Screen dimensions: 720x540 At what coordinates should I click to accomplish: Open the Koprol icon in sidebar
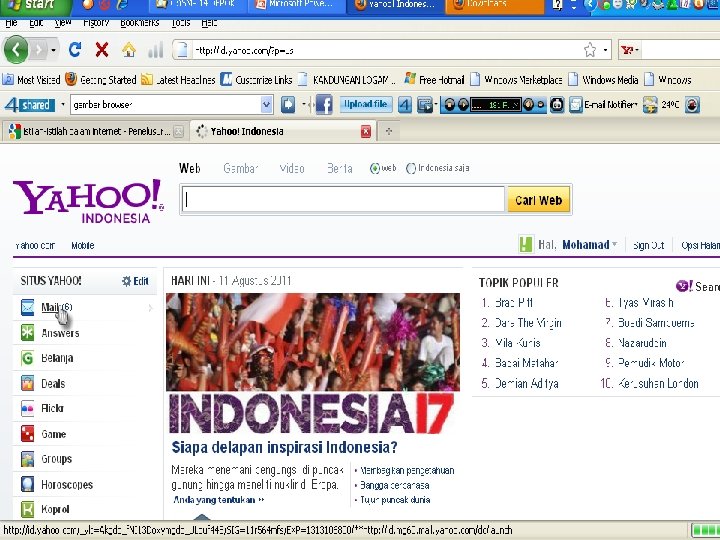28,509
